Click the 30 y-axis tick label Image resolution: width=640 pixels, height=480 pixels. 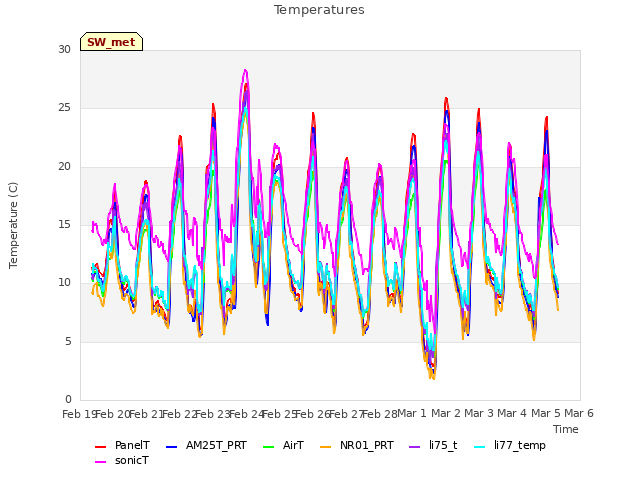(64, 50)
